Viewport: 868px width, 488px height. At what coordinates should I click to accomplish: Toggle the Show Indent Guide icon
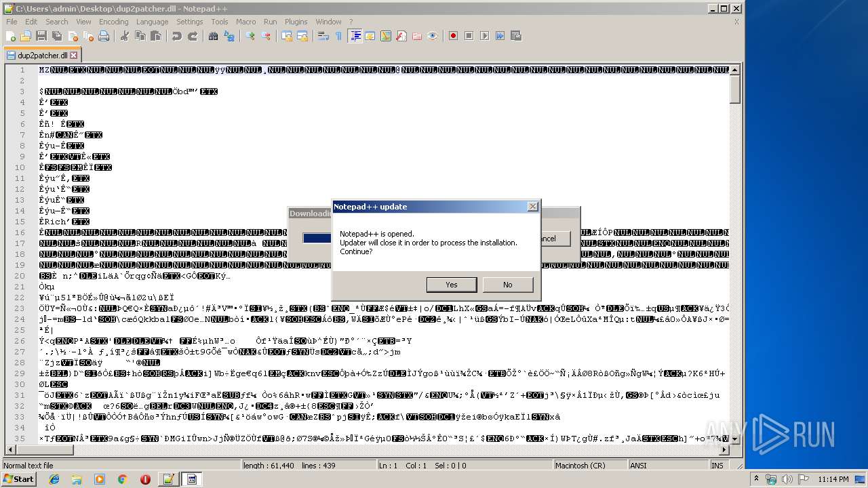(355, 36)
